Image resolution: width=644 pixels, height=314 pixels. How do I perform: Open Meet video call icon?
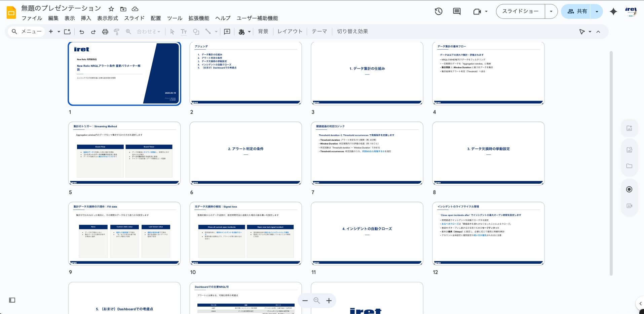pos(477,11)
